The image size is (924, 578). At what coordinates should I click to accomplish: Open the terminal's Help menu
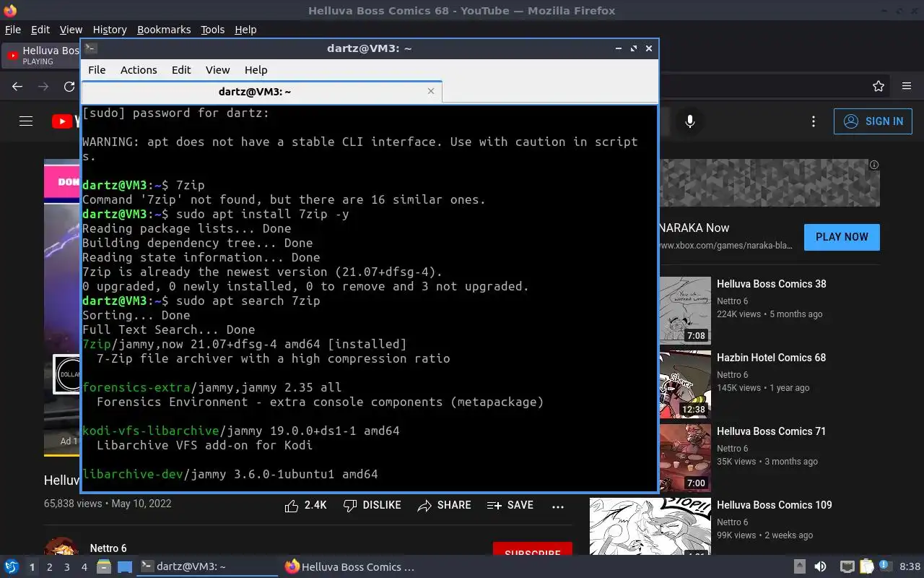click(256, 70)
